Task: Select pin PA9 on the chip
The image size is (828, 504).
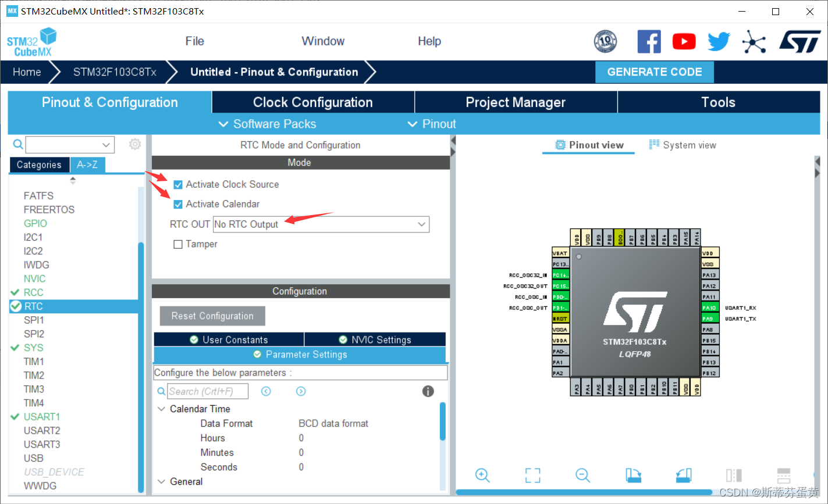Action: point(710,319)
